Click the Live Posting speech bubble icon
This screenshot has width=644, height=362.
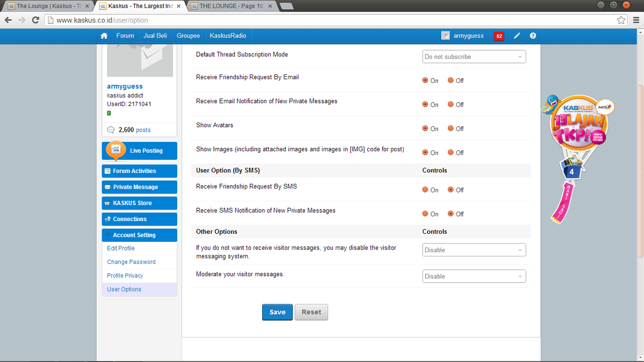pos(116,150)
